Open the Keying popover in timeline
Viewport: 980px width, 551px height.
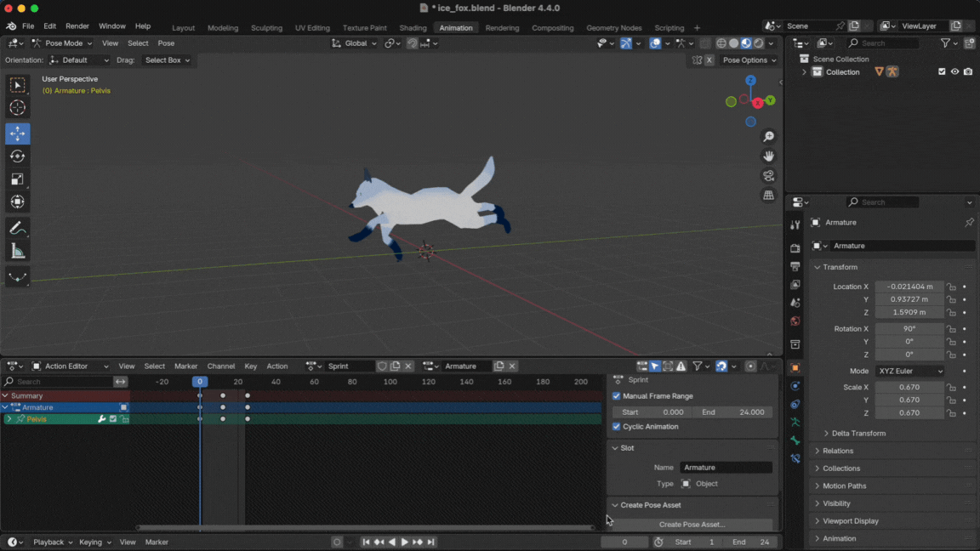click(x=94, y=542)
